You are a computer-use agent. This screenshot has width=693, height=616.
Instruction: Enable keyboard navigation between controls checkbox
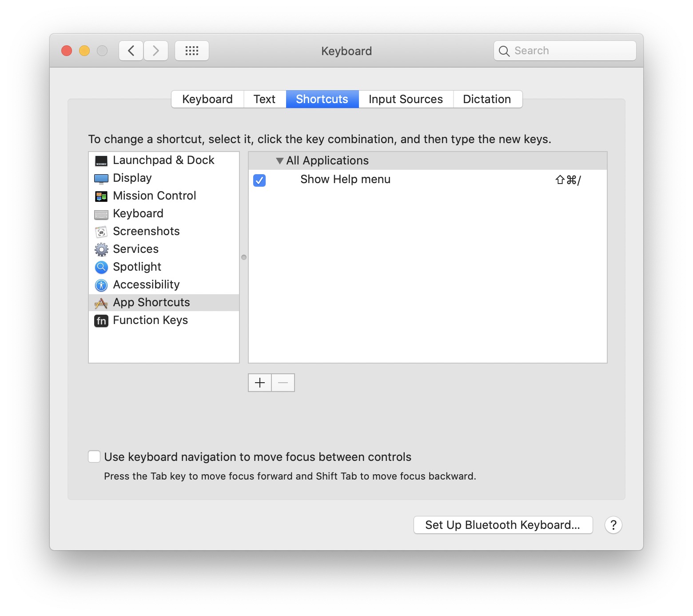coord(94,456)
